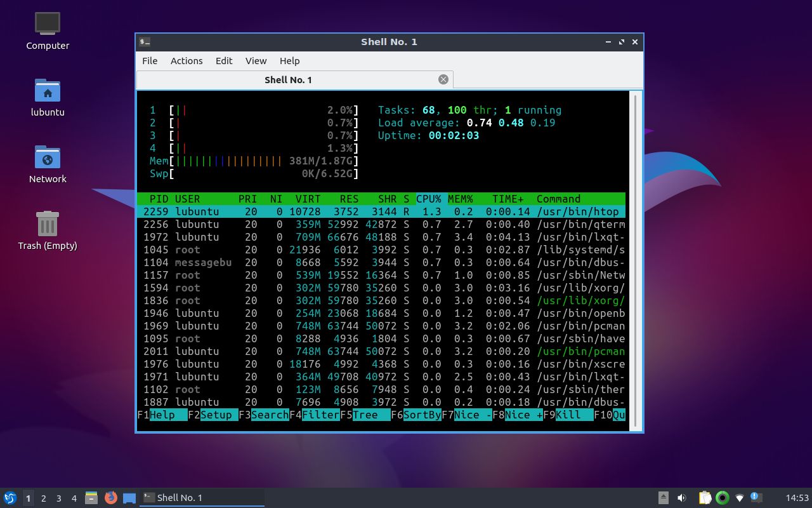Open the Lubuntu application menu
The height and width of the screenshot is (508, 812).
(10, 498)
